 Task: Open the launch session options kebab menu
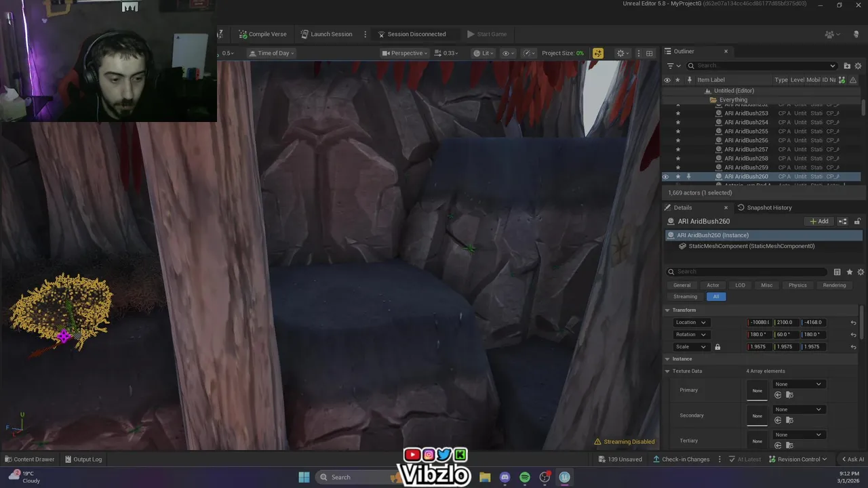pyautogui.click(x=365, y=34)
